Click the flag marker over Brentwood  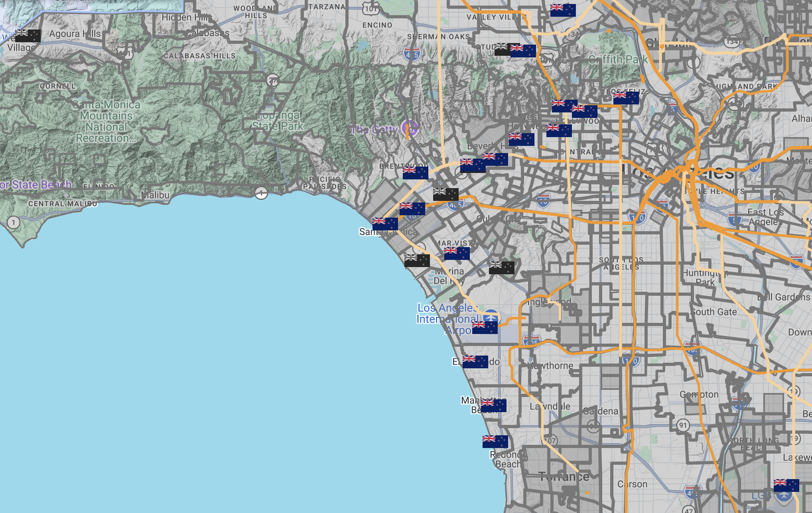pyautogui.click(x=415, y=173)
